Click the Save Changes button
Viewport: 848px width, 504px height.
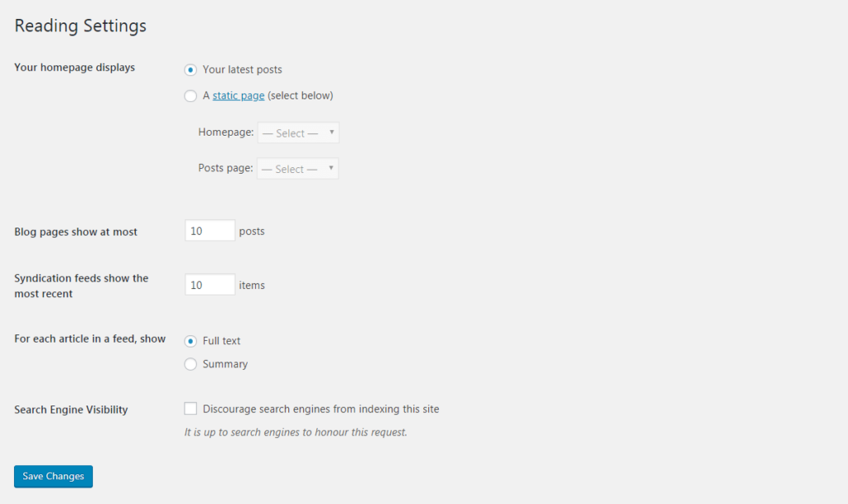pos(52,476)
